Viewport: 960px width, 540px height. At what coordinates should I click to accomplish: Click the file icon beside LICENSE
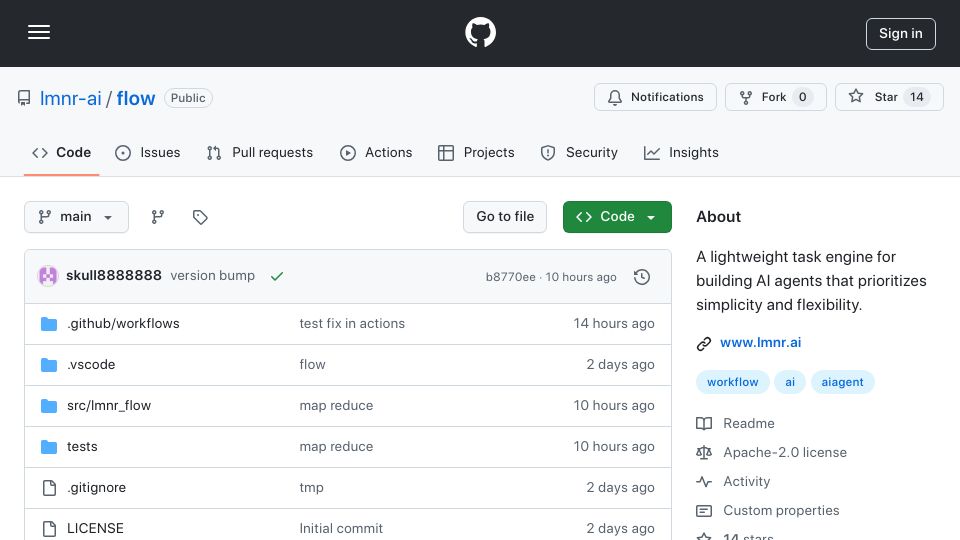click(x=49, y=529)
